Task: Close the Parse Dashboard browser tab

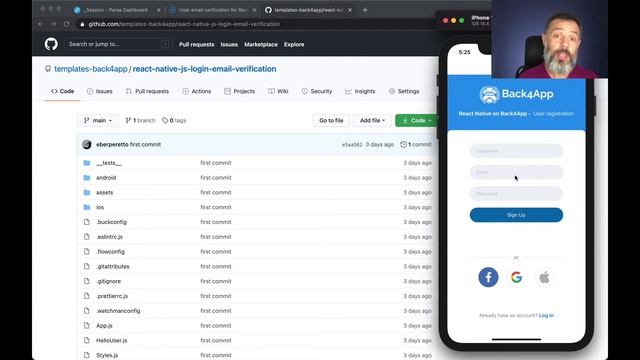Action: 159,10
